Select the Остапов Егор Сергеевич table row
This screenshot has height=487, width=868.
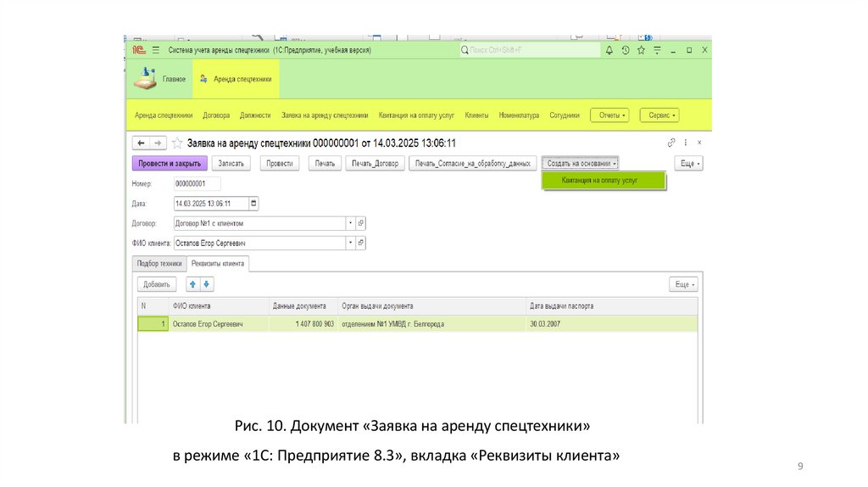(x=208, y=324)
